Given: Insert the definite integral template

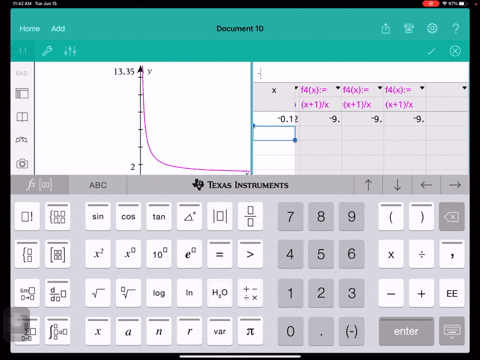Looking at the screenshot, I should click(x=58, y=331).
